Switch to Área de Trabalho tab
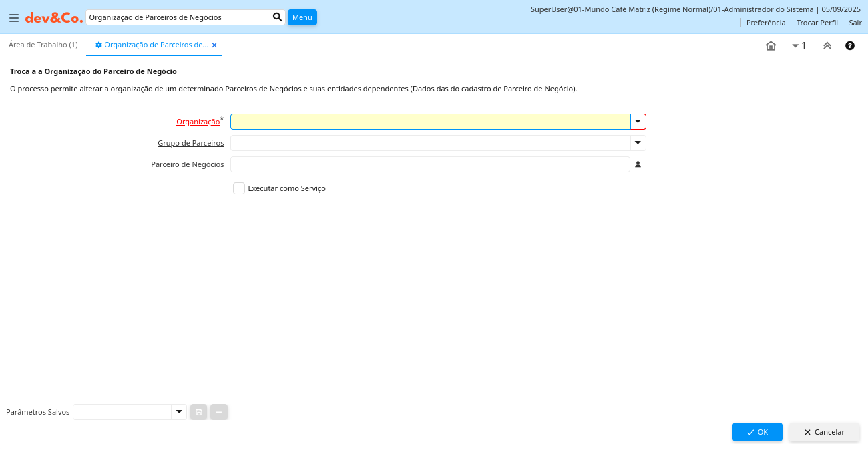Viewport: 868px width, 450px height. point(43,45)
